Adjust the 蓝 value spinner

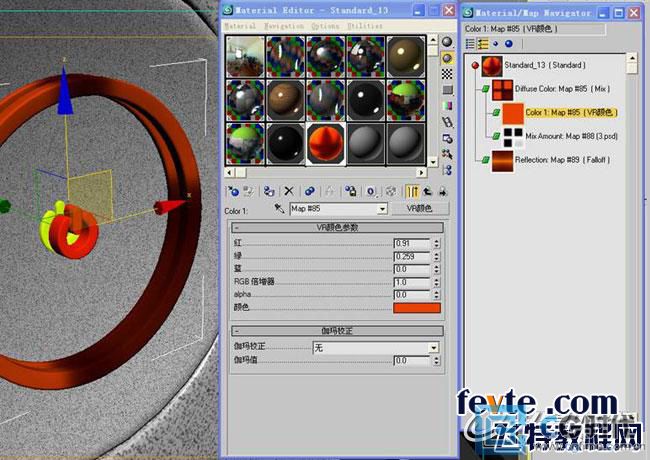[437, 269]
